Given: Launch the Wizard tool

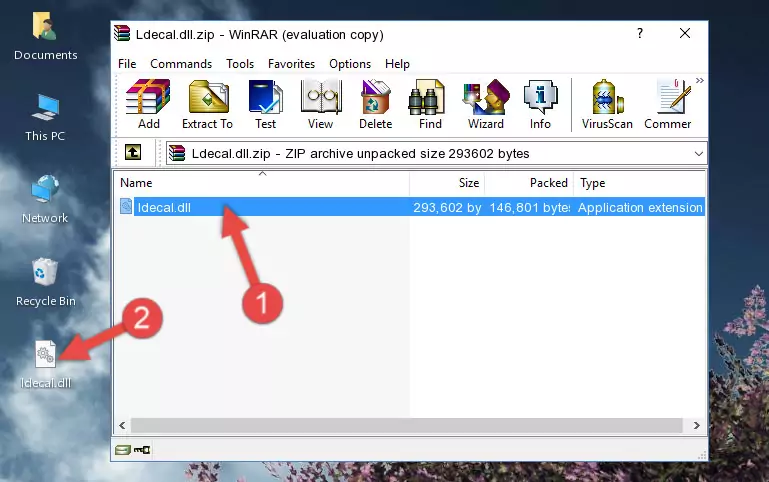Looking at the screenshot, I should coord(486,104).
